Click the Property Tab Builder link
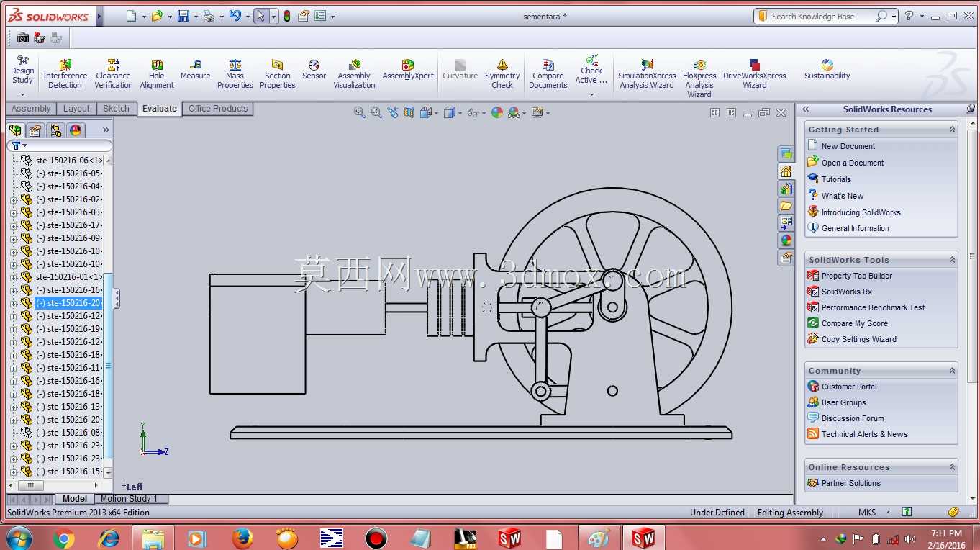 click(x=856, y=276)
